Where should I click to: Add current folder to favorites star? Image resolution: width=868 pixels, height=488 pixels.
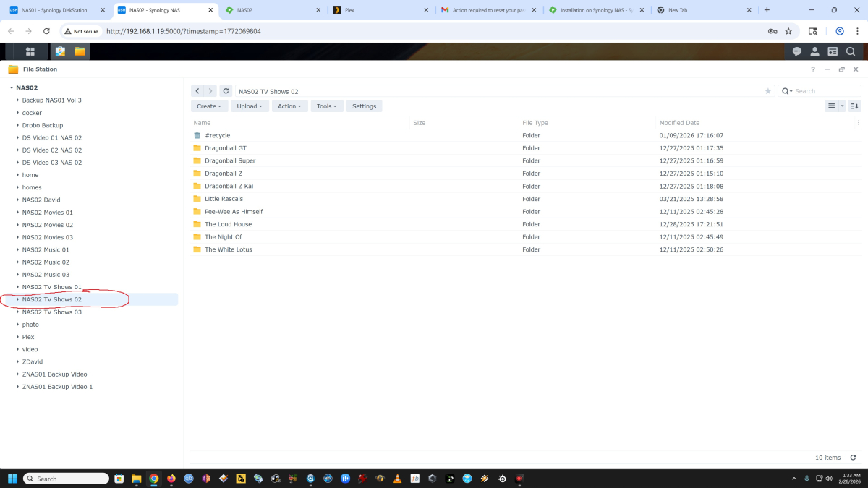tap(768, 91)
